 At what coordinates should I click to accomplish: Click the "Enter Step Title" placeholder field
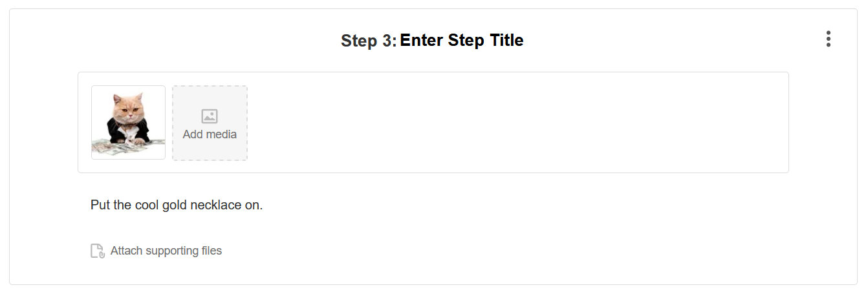[x=461, y=41]
